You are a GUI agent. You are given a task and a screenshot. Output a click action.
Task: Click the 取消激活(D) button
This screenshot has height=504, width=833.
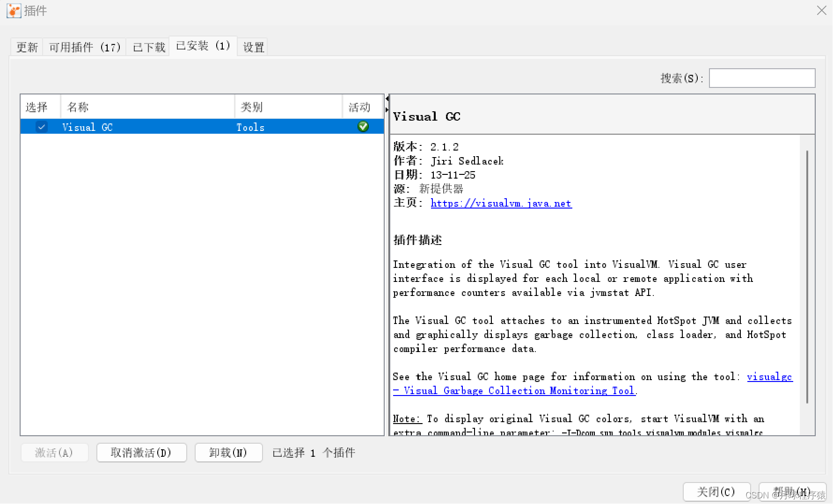pyautogui.click(x=141, y=453)
